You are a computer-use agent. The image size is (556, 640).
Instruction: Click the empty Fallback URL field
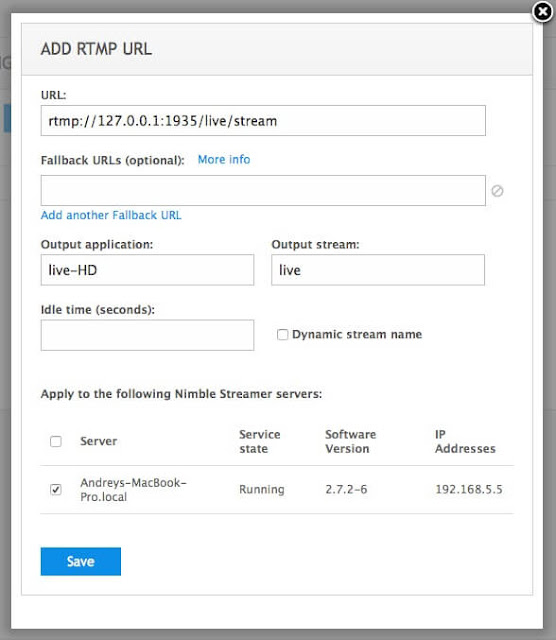point(263,191)
